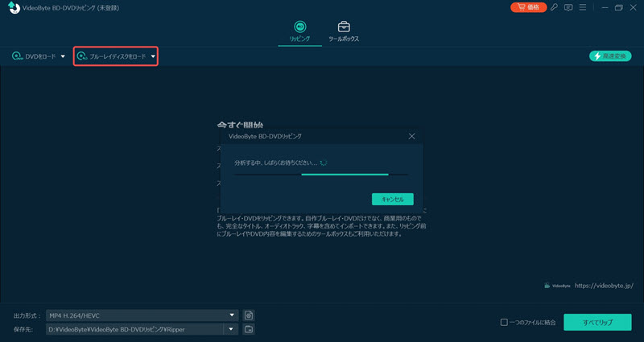This screenshot has width=644, height=342.
Task: Expand the DVDをロード dropdown arrow
Action: [x=63, y=56]
